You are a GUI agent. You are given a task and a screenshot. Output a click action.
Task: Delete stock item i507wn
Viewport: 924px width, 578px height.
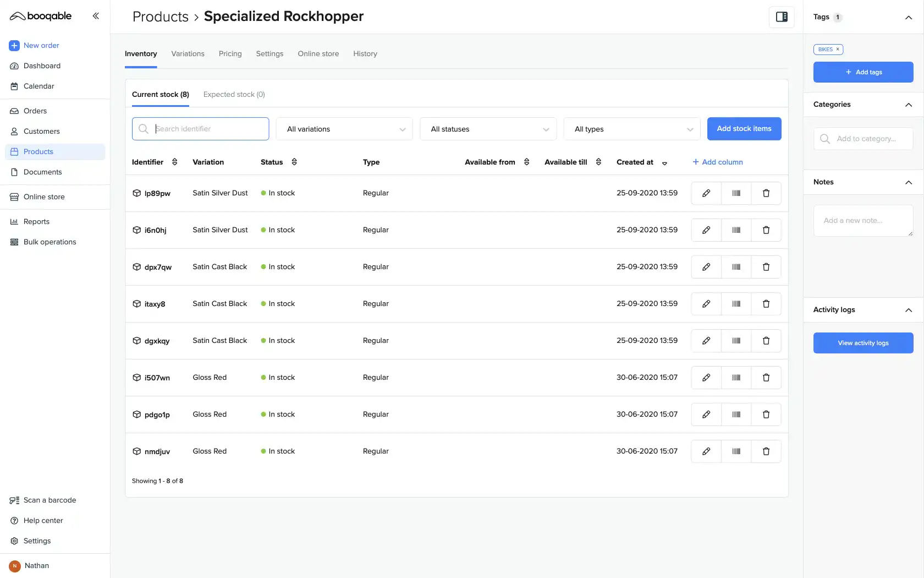pyautogui.click(x=766, y=378)
